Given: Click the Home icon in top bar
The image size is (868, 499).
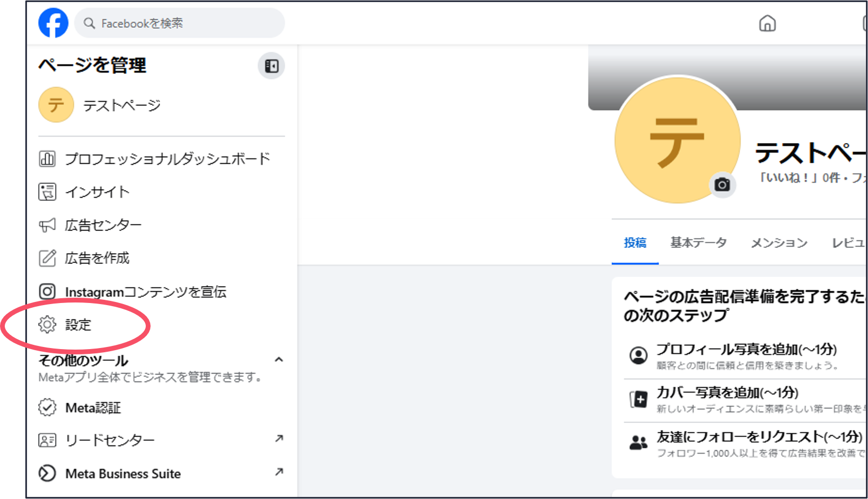Looking at the screenshot, I should pyautogui.click(x=767, y=24).
